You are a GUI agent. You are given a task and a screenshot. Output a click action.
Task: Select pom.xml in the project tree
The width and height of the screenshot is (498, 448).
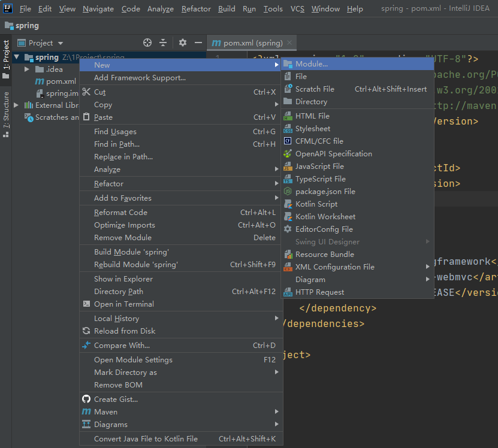pos(56,81)
